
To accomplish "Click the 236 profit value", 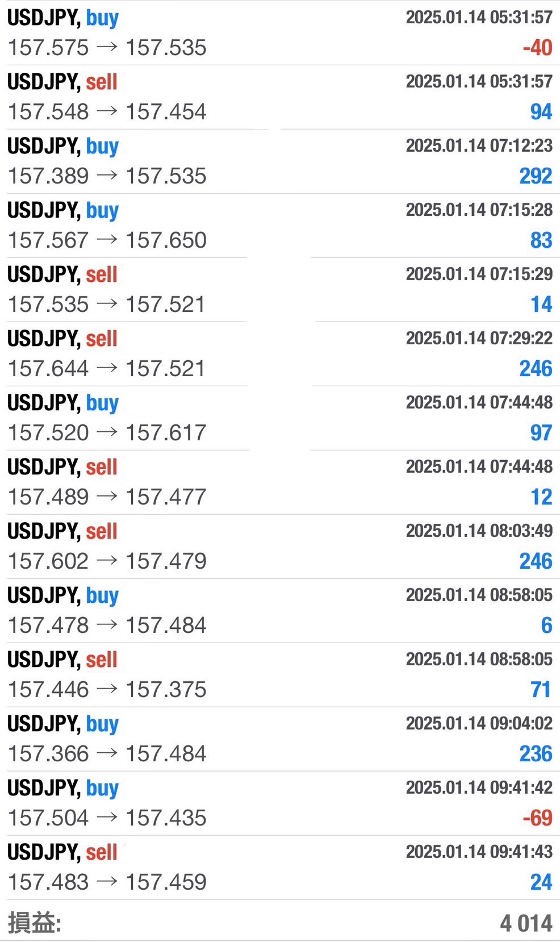I will pyautogui.click(x=535, y=754).
